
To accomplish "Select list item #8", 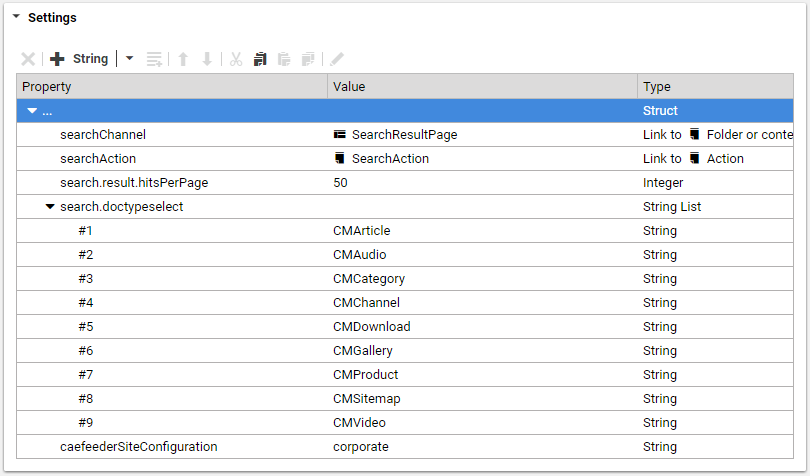I will point(86,399).
